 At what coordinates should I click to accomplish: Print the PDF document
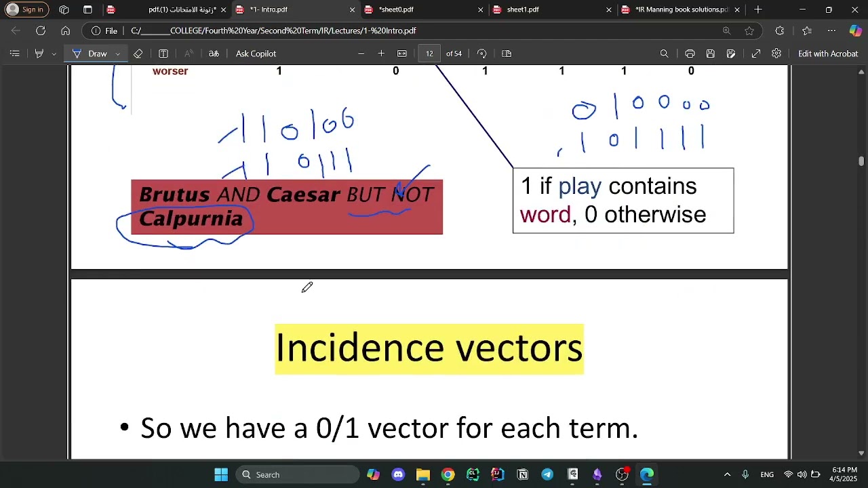pos(690,54)
